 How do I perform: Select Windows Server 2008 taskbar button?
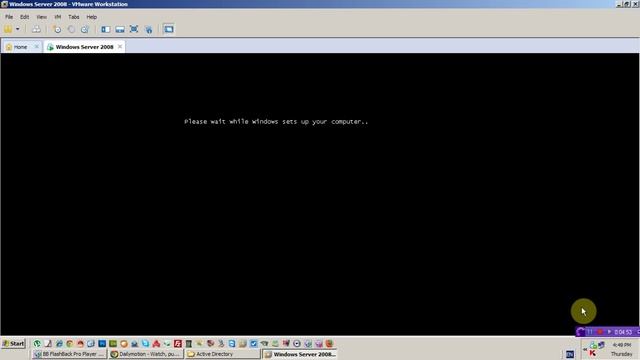pyautogui.click(x=300, y=354)
